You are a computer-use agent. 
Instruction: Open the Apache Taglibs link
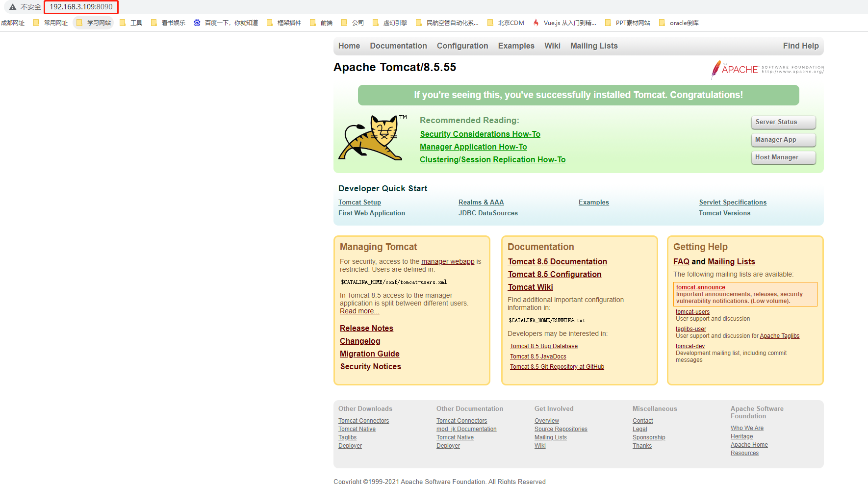(779, 336)
